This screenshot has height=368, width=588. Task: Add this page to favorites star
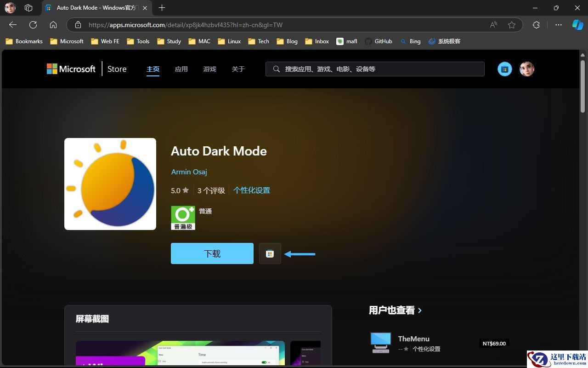coord(512,25)
